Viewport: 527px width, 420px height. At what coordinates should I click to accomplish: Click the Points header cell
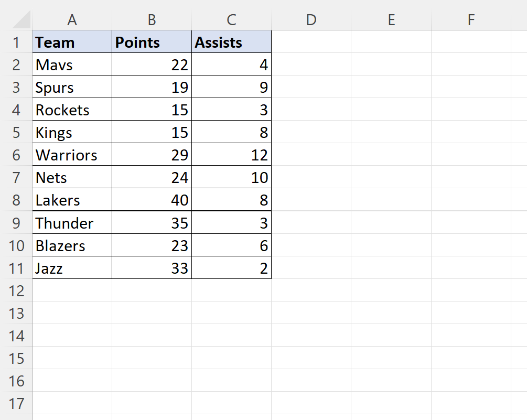152,42
